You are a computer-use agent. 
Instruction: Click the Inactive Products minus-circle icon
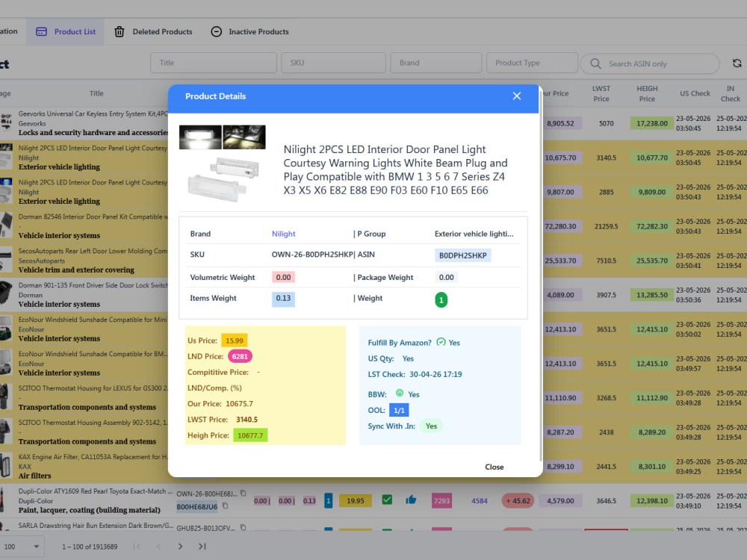tap(217, 31)
